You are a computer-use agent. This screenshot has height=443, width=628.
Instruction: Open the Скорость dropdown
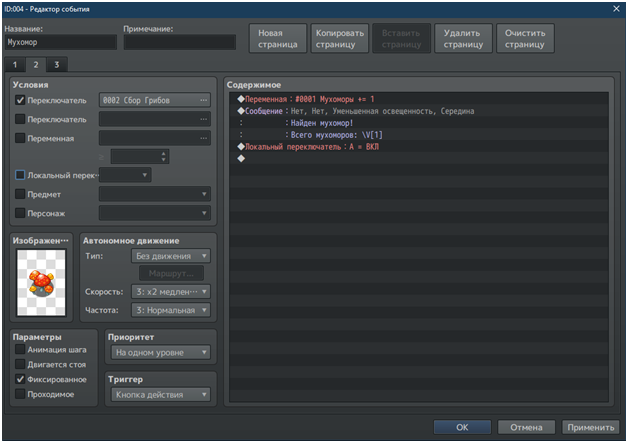[x=171, y=292]
